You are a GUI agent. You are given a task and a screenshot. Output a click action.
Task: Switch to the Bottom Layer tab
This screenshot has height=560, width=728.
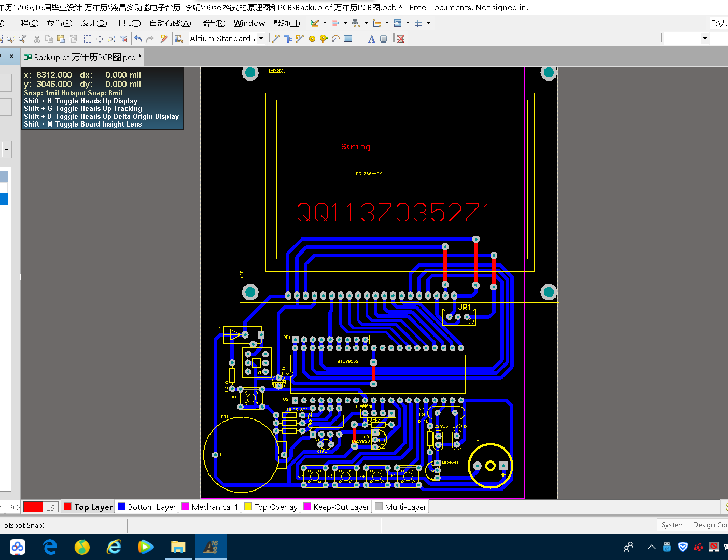point(147,507)
